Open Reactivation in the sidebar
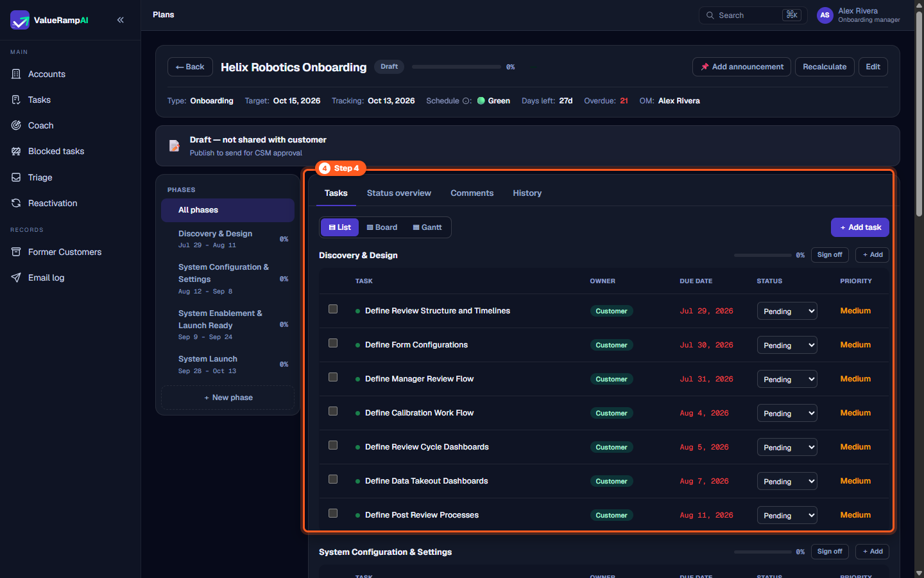The width and height of the screenshot is (924, 578). coord(70,203)
